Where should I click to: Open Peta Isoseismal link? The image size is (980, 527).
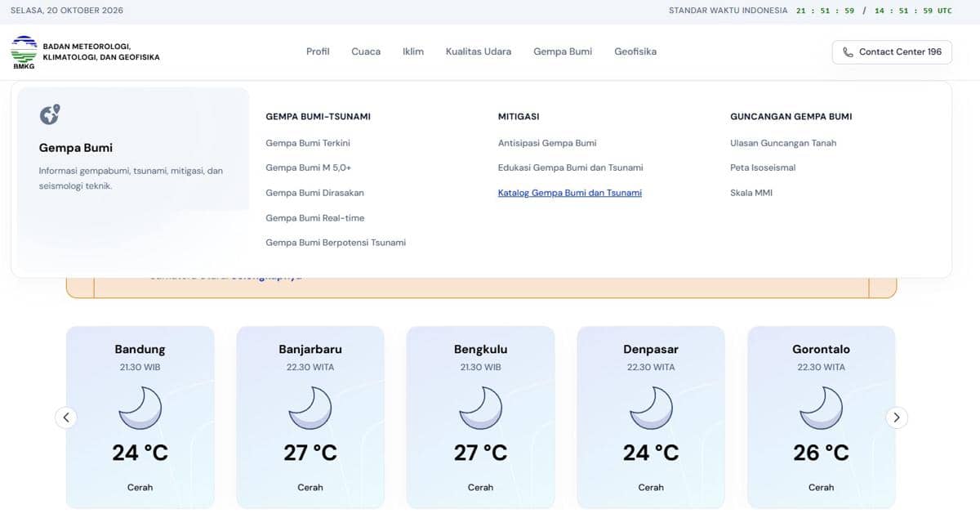point(763,167)
